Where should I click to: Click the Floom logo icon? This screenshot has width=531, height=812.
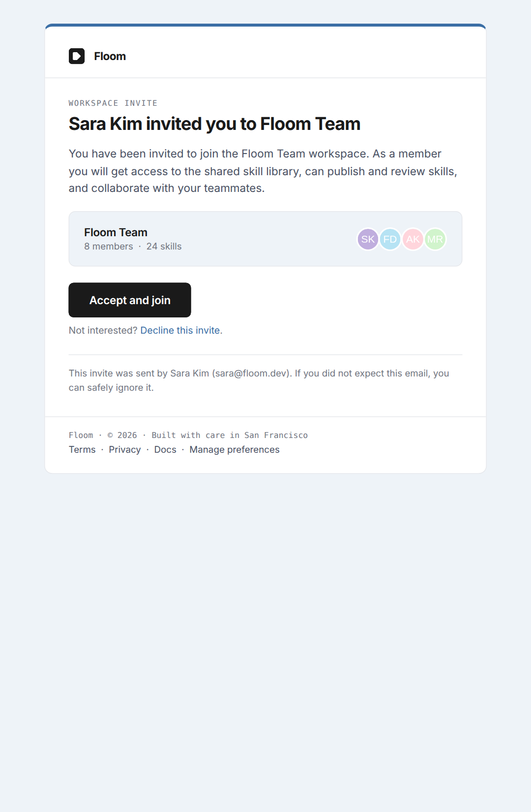coord(77,56)
